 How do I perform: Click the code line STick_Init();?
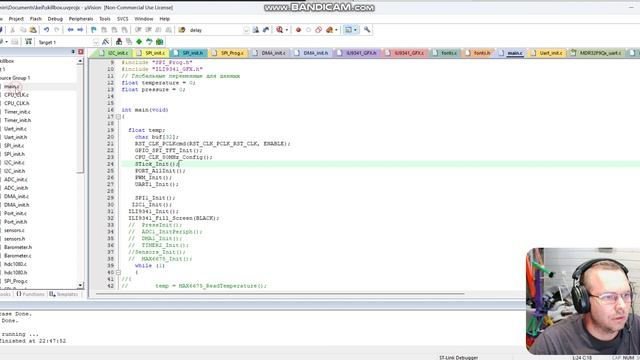(x=157, y=164)
